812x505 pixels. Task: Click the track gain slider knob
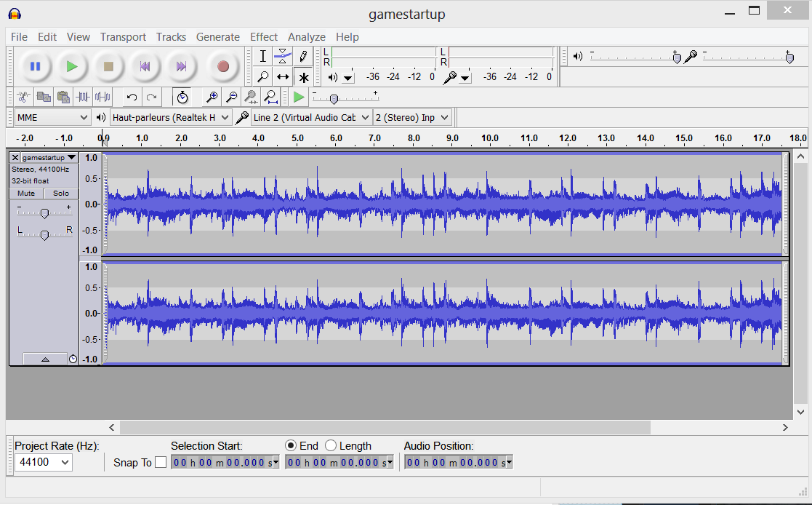[44, 213]
